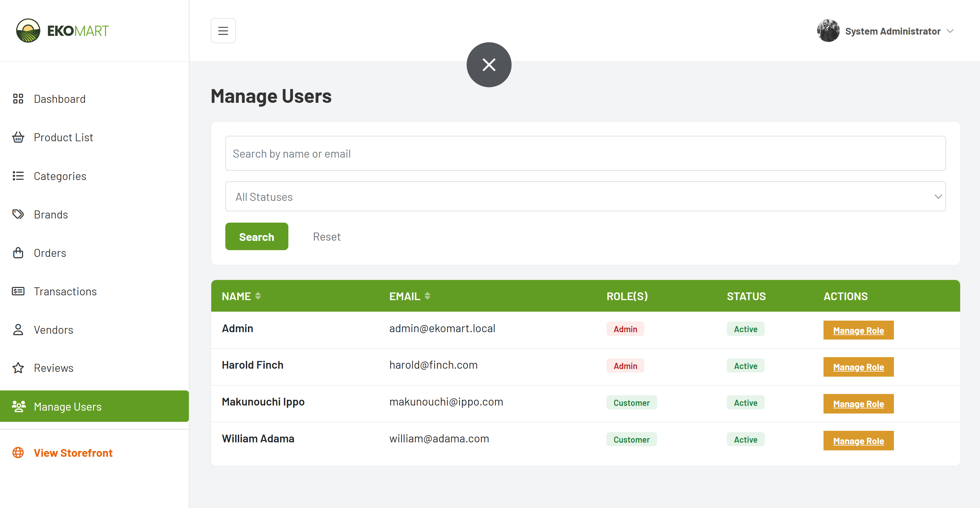Screen dimensions: 980x508
Task: Manage Role for William Adama
Action: pyautogui.click(x=858, y=441)
